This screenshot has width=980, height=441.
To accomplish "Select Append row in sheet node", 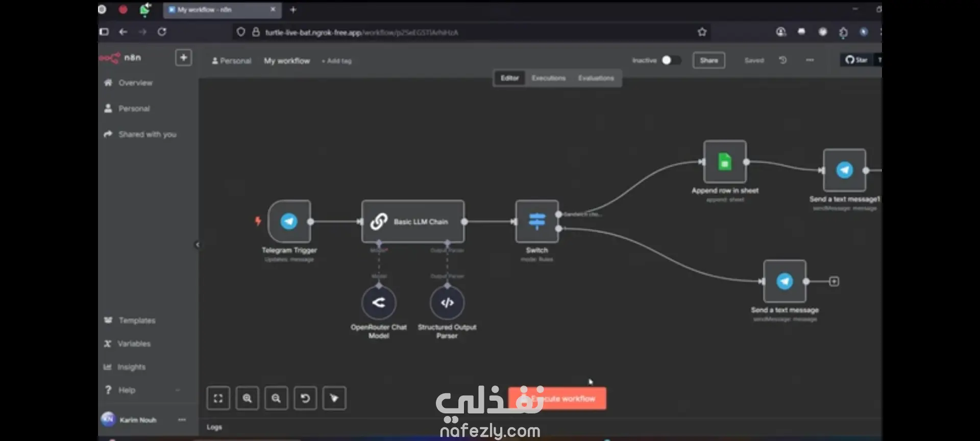I will [725, 162].
